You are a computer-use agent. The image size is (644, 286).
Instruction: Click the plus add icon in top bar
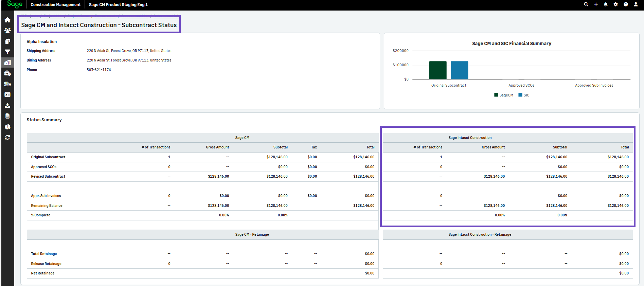pos(596,4)
